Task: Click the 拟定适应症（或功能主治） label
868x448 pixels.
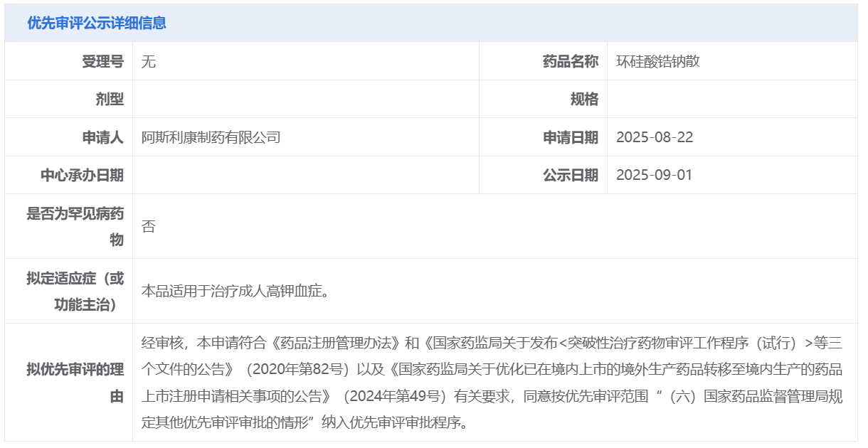Action: [75, 291]
